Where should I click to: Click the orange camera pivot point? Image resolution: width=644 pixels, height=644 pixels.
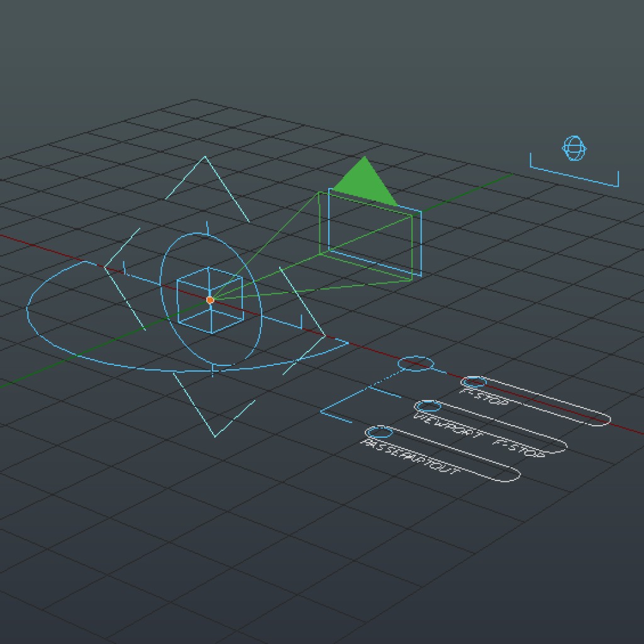pos(209,300)
